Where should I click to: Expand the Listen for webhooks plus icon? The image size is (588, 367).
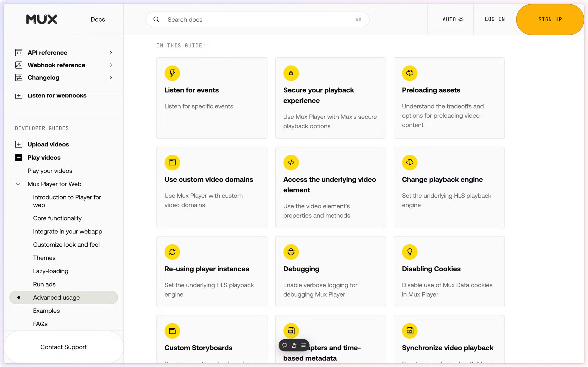point(19,96)
